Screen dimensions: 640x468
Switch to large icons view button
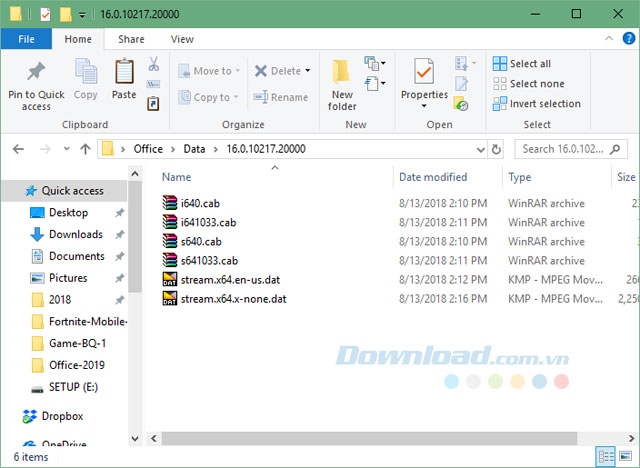[626, 456]
